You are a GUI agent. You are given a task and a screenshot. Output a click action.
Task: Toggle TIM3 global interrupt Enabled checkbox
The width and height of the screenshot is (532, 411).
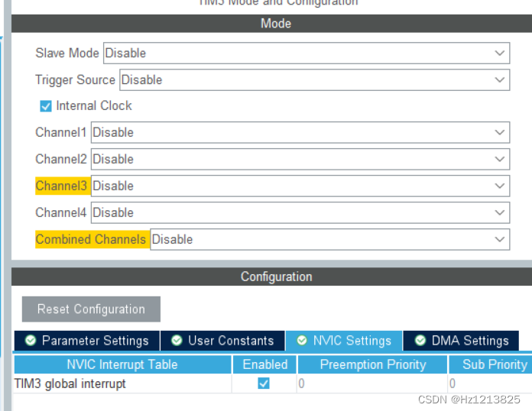point(264,383)
